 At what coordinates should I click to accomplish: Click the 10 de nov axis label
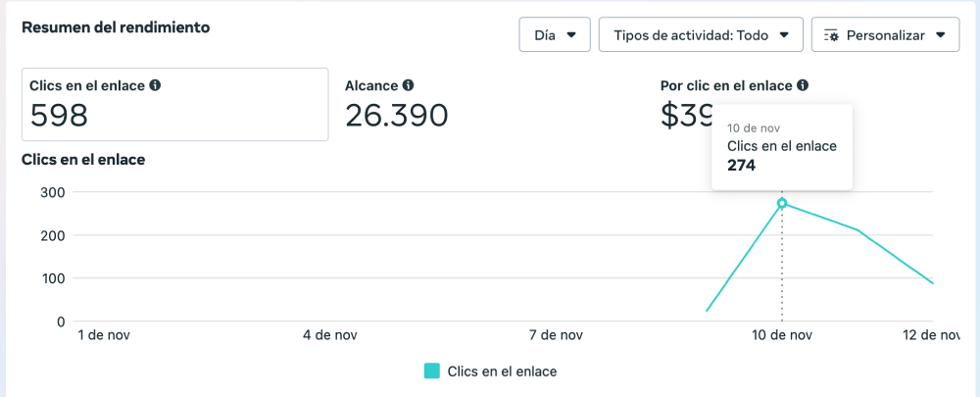pos(782,335)
